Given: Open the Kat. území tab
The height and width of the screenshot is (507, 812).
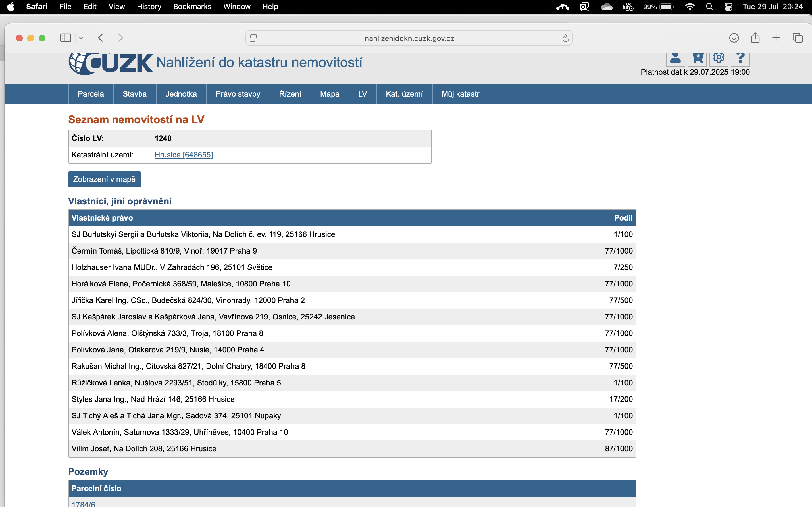Looking at the screenshot, I should (404, 94).
